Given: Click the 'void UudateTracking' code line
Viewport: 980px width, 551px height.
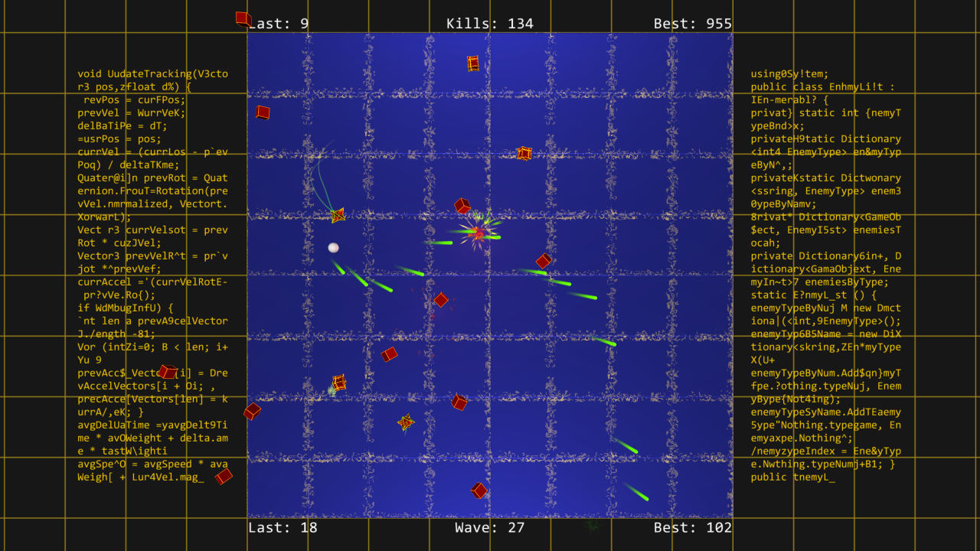Looking at the screenshot, I should 152,74.
